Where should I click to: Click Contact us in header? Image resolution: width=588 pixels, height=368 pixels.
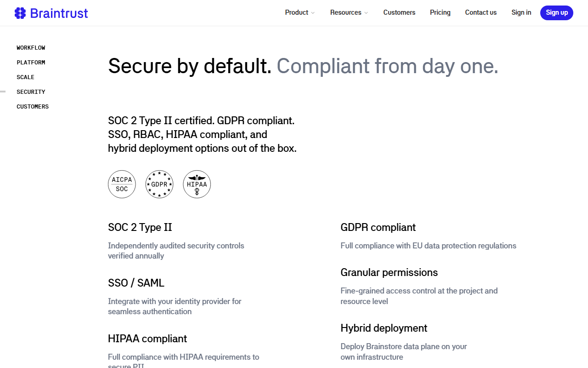(x=481, y=12)
